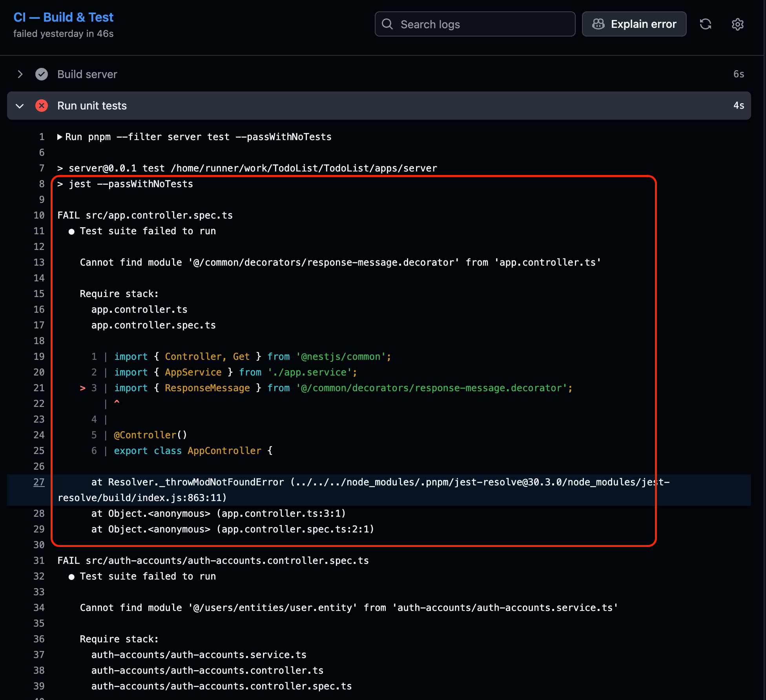Viewport: 766px width, 700px height.
Task: Open the CI — Build & Test workflow link
Action: [x=63, y=17]
